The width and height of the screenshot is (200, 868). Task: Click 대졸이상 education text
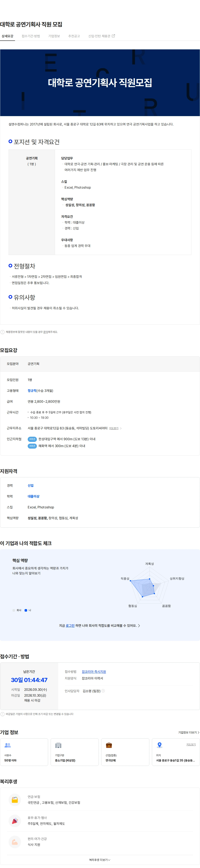pyautogui.click(x=33, y=496)
